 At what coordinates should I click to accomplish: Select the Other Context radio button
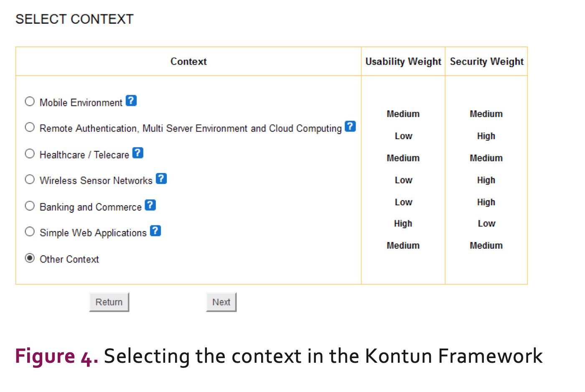[x=30, y=258]
